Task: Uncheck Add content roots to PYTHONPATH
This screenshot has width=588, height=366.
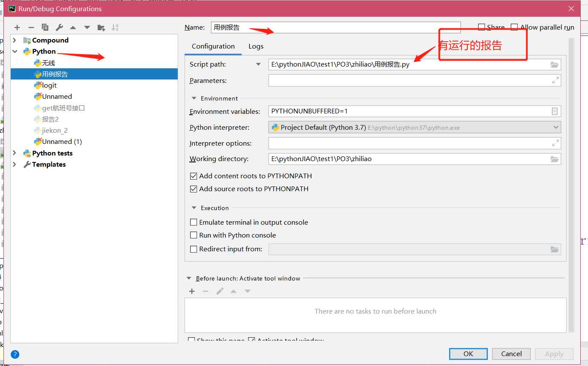Action: [x=194, y=176]
